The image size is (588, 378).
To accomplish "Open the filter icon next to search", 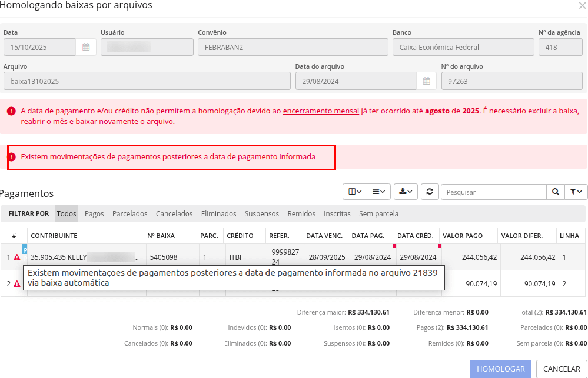I will 576,191.
